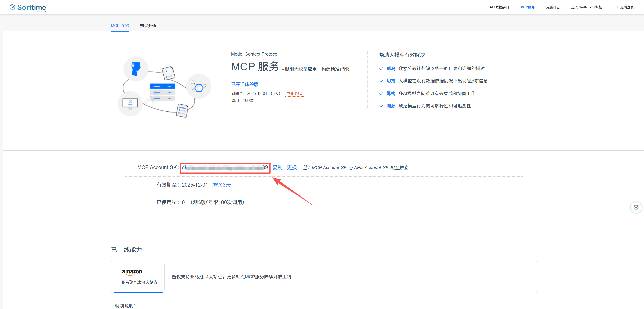
Task: Switch to the MCP 介绍 tab
Action: (120, 26)
